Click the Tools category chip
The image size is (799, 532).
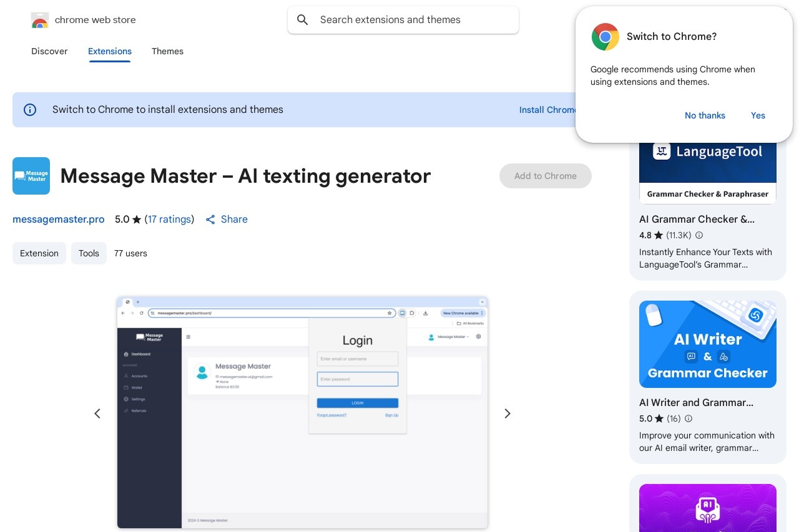(x=89, y=253)
